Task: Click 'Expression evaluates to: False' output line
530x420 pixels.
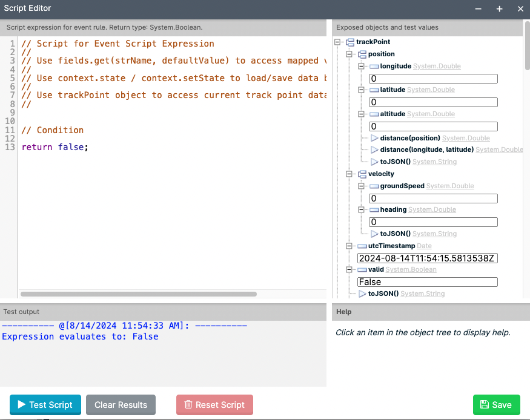Action: click(x=80, y=336)
